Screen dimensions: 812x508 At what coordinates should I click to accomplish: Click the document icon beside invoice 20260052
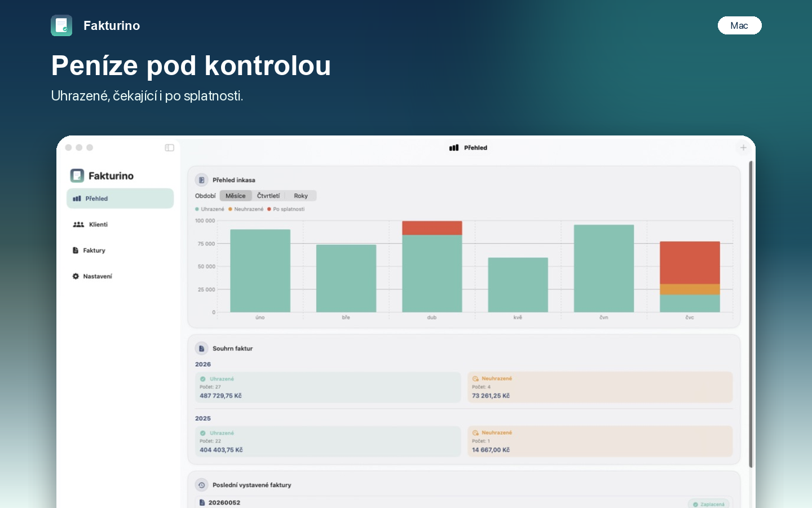202,502
